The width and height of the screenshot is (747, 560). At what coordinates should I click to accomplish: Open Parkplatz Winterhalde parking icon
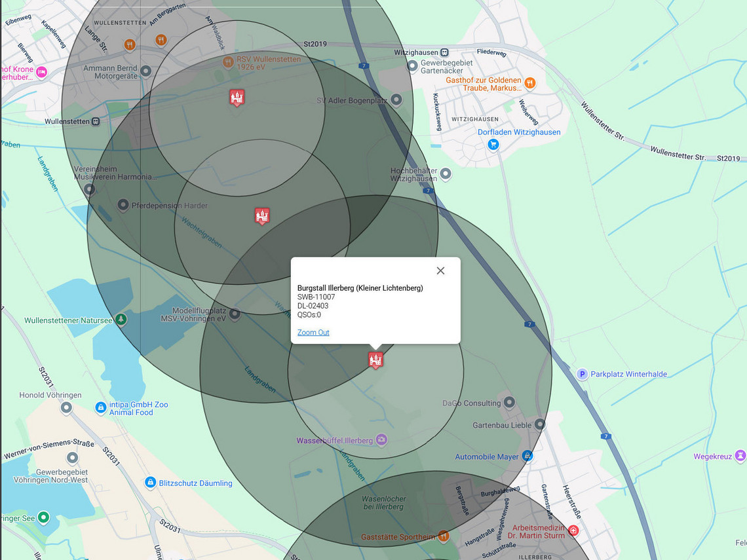click(582, 374)
